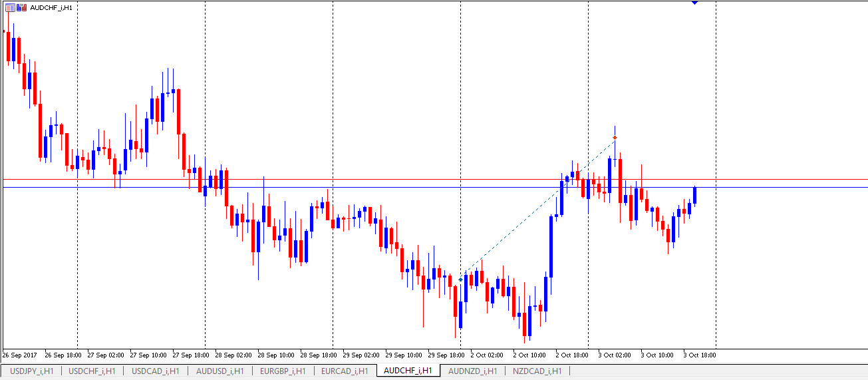
Task: Switch to the USDJPY_i,H1 tab
Action: (31, 371)
